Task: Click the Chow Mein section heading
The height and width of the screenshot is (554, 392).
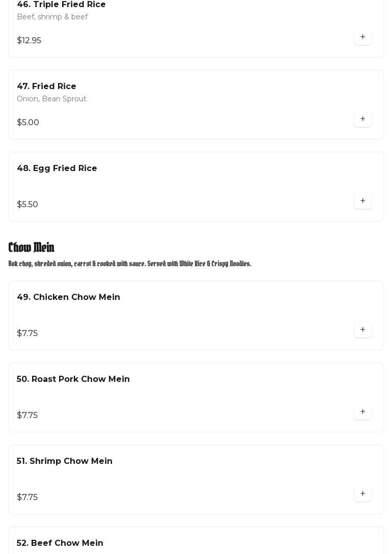Action: pyautogui.click(x=32, y=247)
